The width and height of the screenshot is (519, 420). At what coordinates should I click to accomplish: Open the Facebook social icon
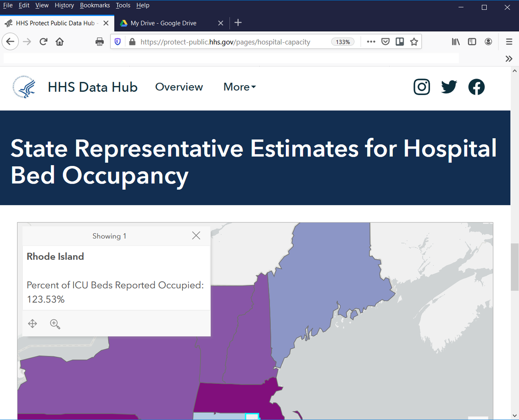(x=477, y=87)
